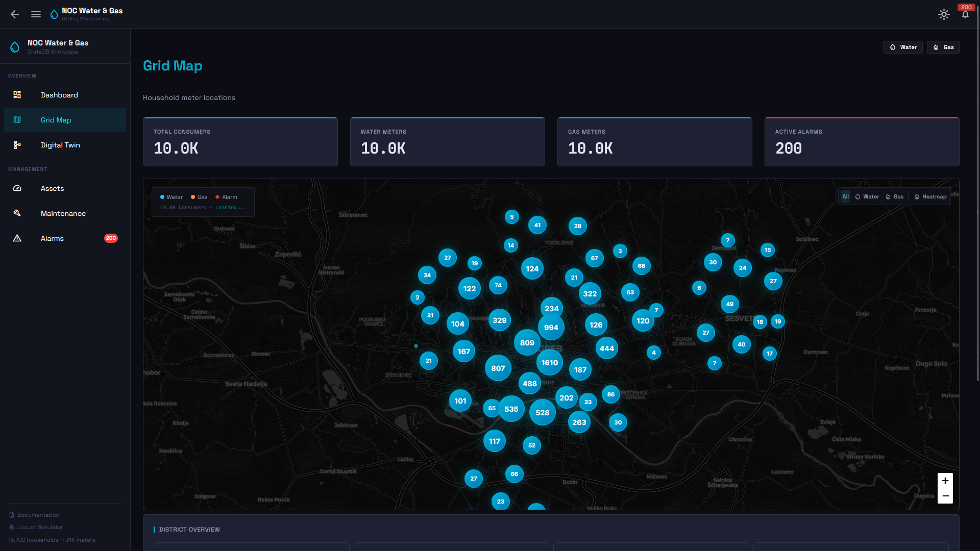The image size is (980, 551).
Task: Zoom in on the map
Action: 945,481
